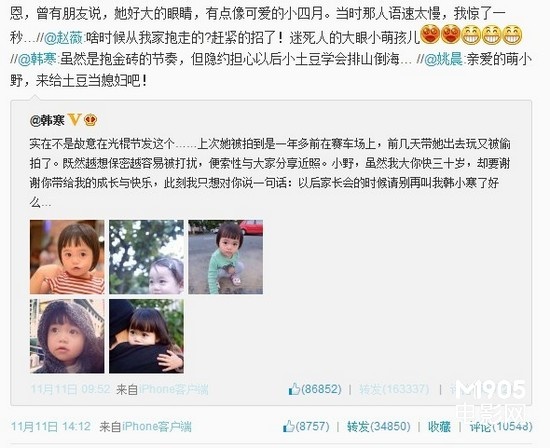Like the original post with 86852 likes

(x=315, y=389)
